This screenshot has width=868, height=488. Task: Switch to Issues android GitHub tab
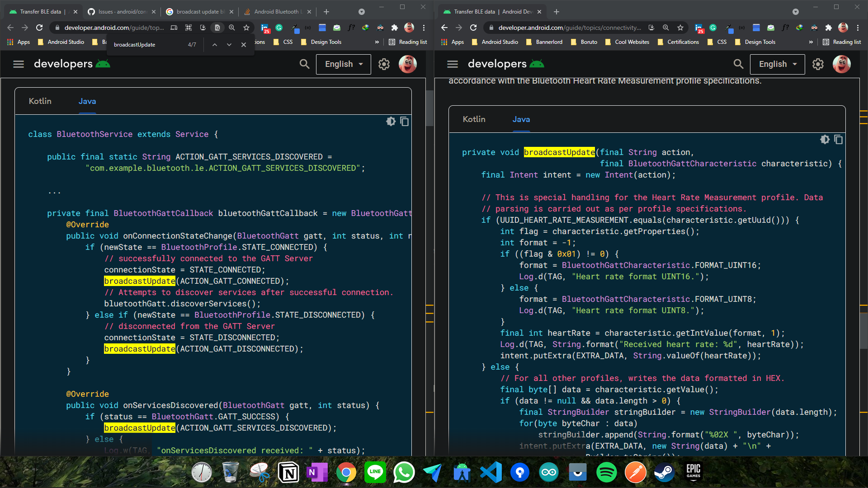pos(122,12)
